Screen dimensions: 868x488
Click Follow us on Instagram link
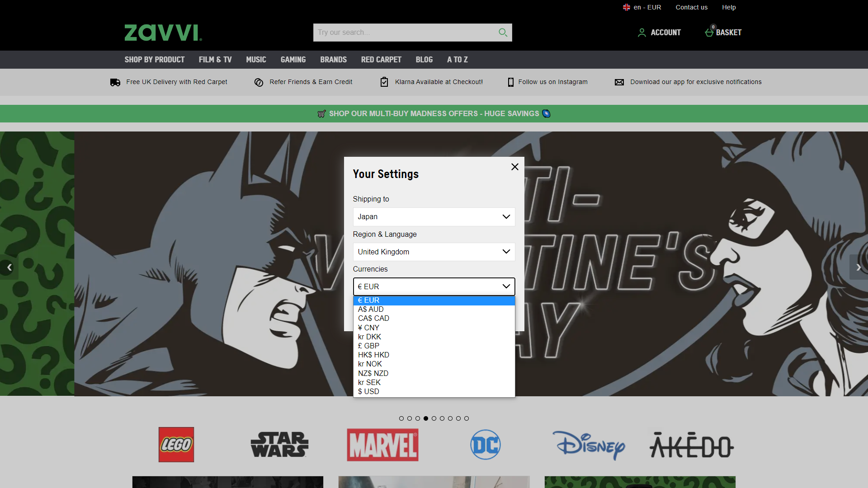[553, 82]
